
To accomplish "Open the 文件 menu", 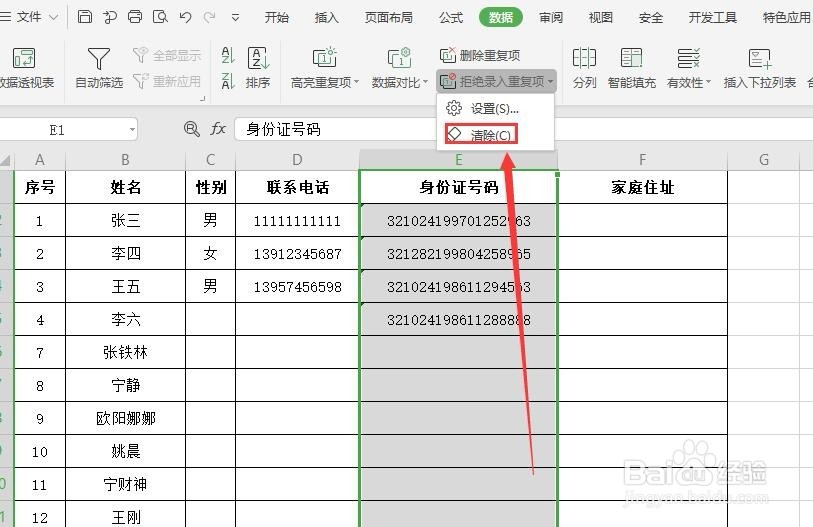I will [29, 17].
